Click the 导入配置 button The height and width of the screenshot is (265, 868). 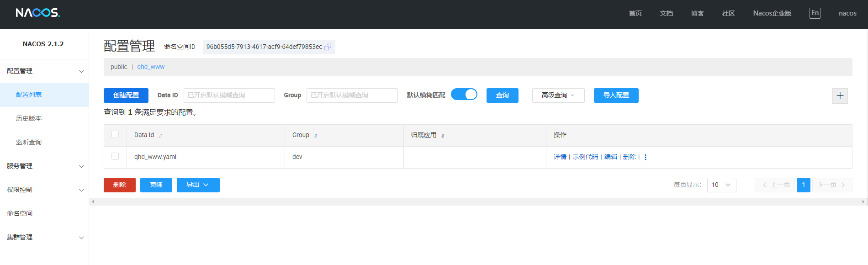[x=616, y=95]
